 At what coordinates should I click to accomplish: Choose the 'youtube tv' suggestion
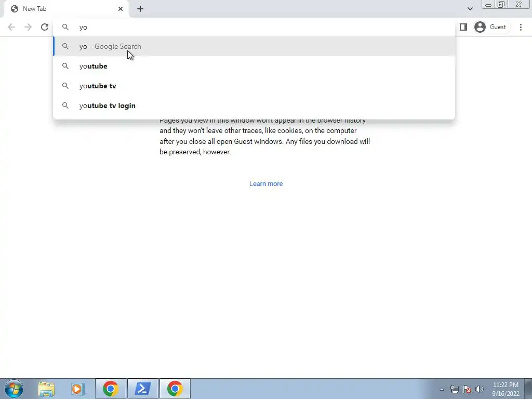254,86
